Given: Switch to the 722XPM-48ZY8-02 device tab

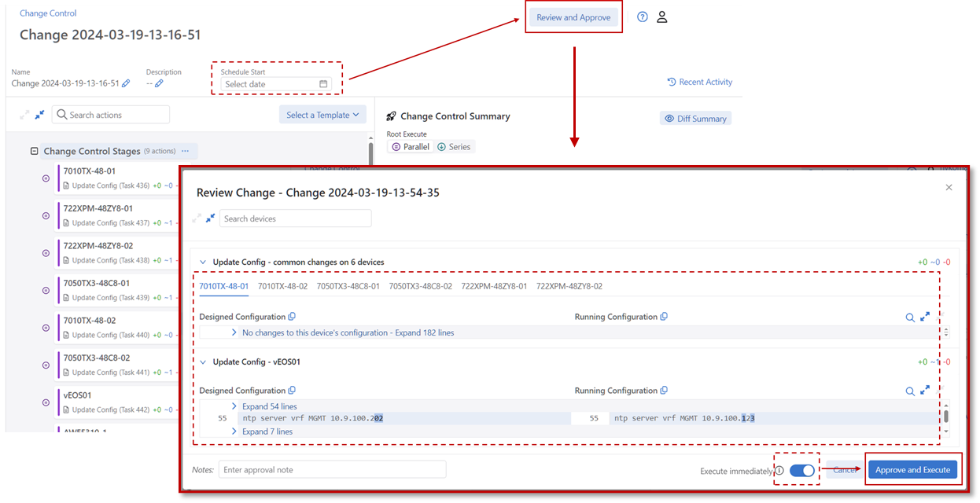Looking at the screenshot, I should point(569,286).
